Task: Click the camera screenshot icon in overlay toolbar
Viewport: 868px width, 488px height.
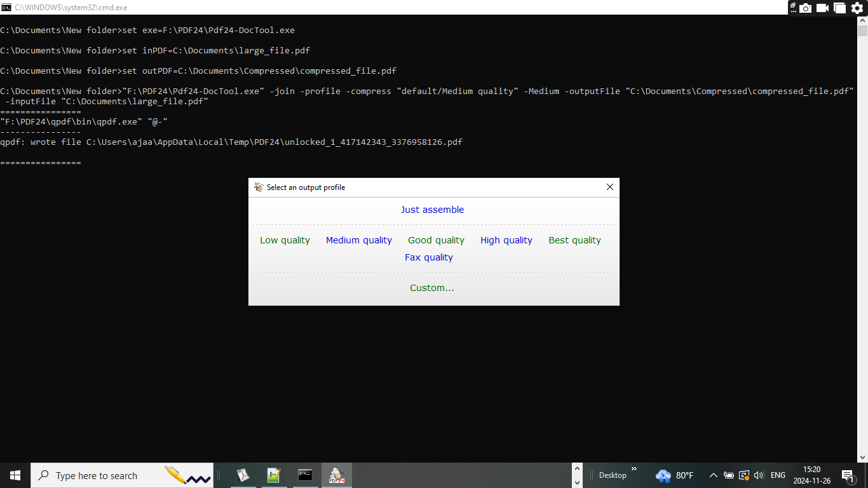Action: [806, 8]
